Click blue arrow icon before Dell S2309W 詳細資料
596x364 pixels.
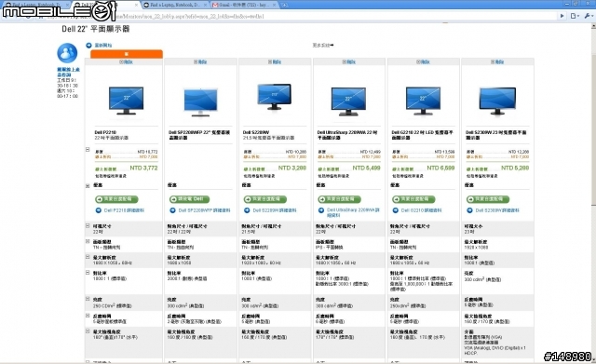(x=469, y=210)
